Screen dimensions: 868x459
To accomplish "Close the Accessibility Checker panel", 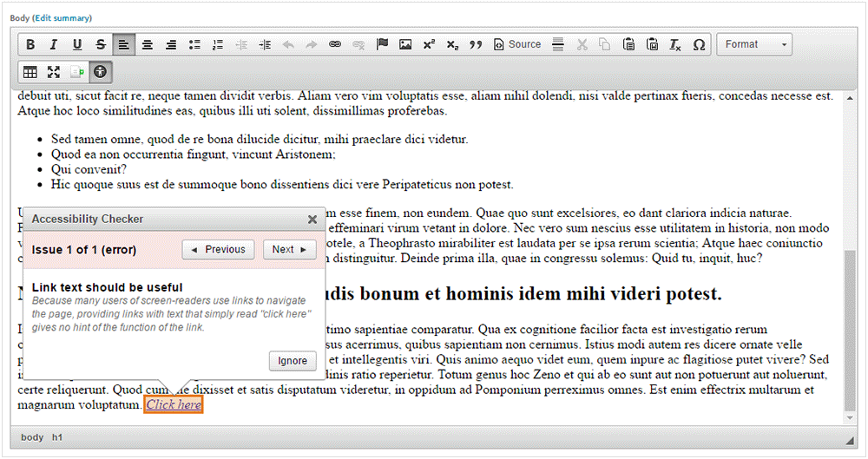I will pos(312,220).
